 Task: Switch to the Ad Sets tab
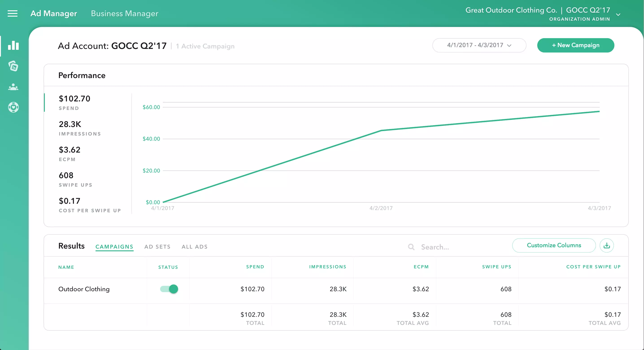(157, 247)
